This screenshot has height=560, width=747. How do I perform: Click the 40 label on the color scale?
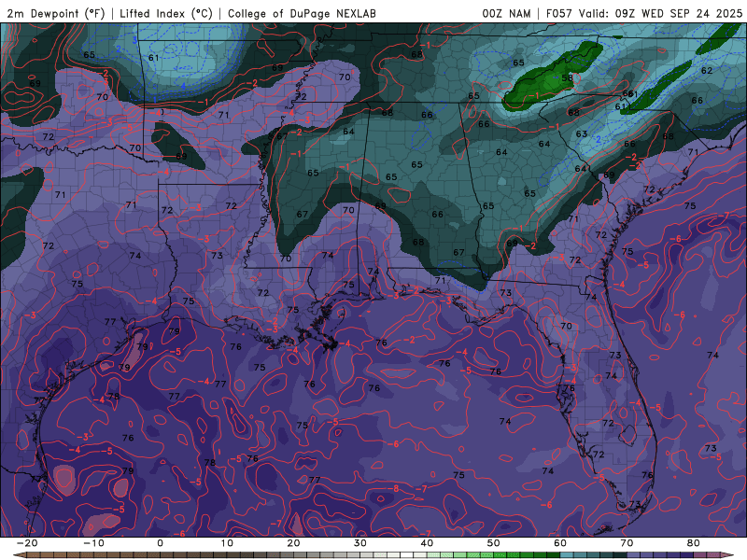point(427,543)
